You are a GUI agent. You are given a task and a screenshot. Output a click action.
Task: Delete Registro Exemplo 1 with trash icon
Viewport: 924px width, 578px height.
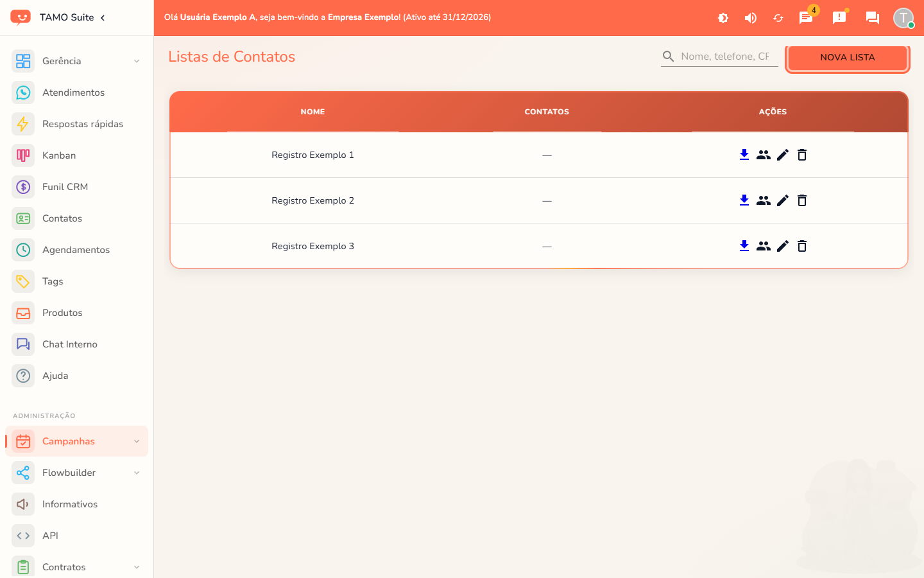(802, 155)
